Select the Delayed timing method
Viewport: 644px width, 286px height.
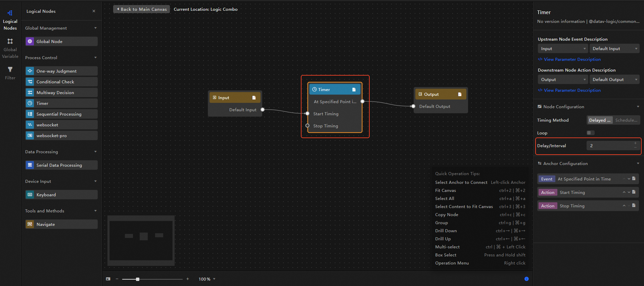(x=600, y=120)
